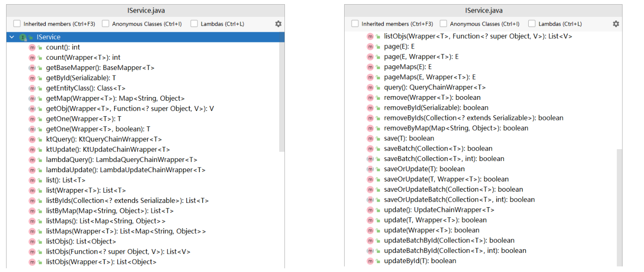
Task: Click method icon beside ktQuery()
Action: pyautogui.click(x=32, y=139)
